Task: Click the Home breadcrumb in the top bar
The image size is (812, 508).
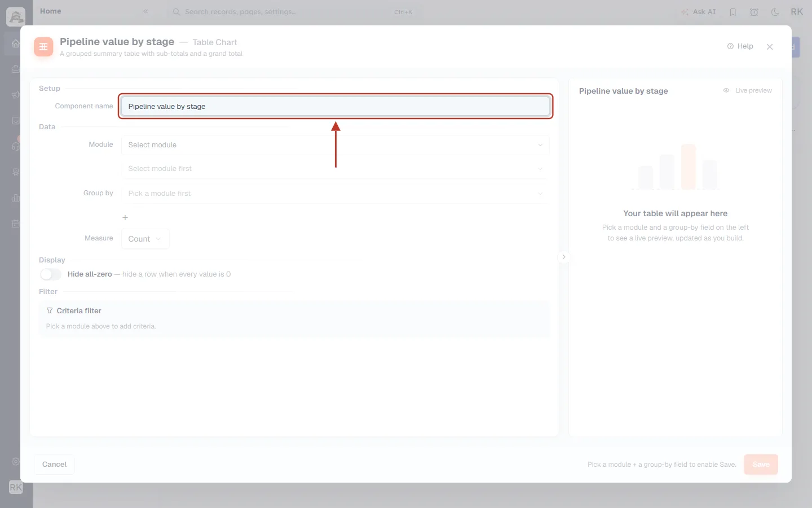Action: (x=51, y=11)
